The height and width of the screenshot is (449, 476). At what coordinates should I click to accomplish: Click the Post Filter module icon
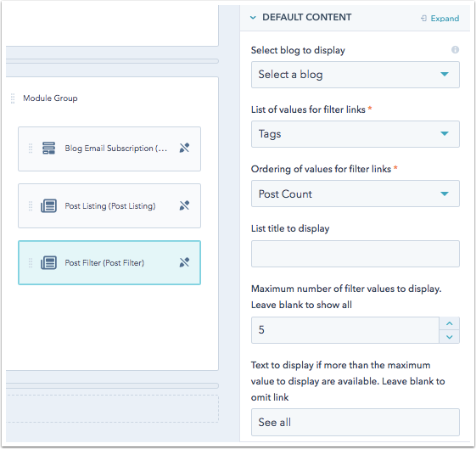click(x=48, y=262)
